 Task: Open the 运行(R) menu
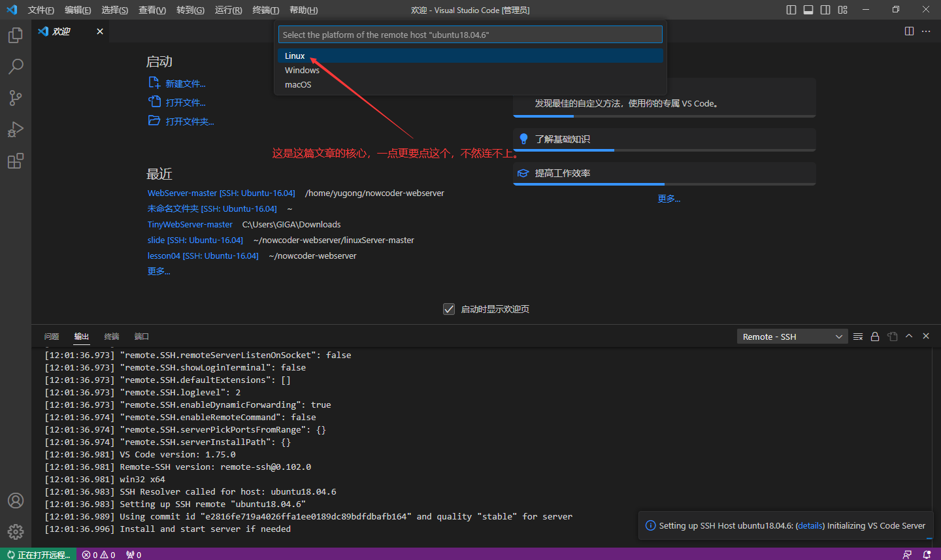click(x=228, y=10)
